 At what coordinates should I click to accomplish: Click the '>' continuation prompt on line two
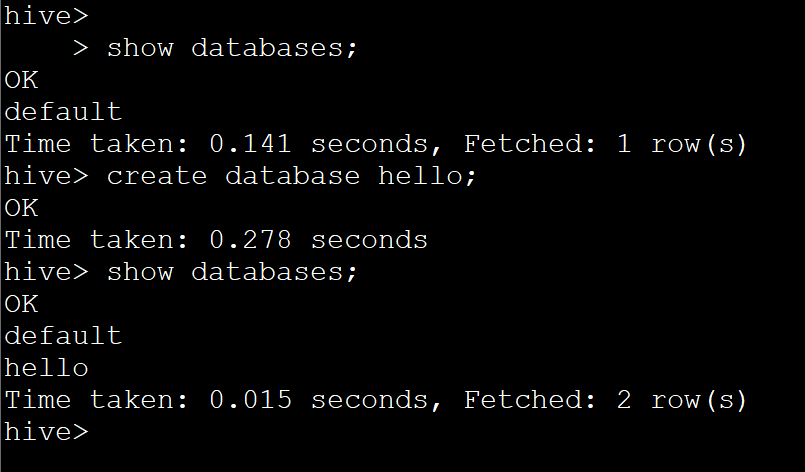pos(82,47)
